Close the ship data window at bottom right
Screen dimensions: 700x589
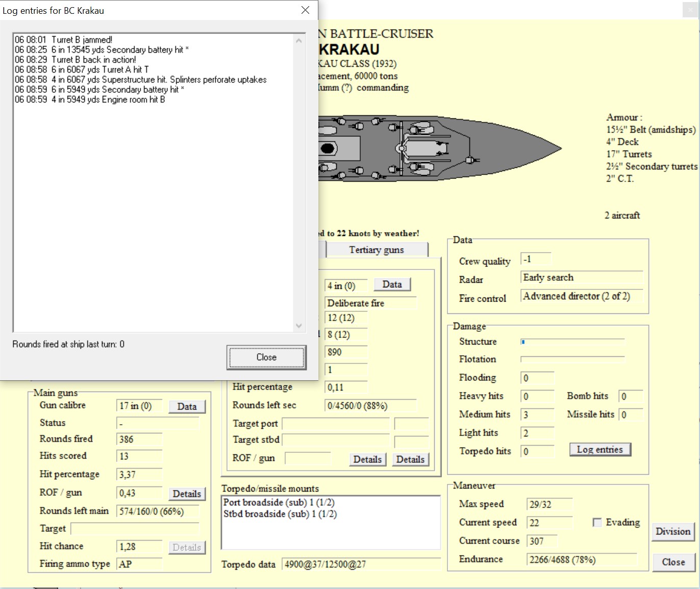(x=673, y=562)
